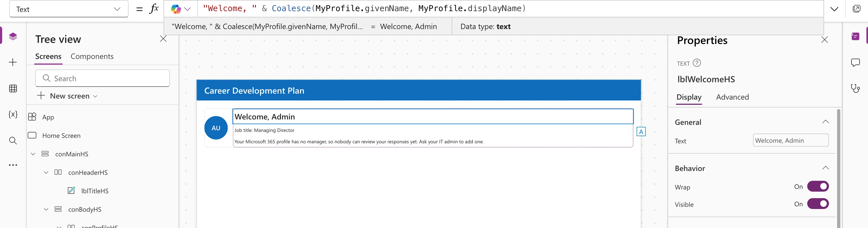868x228 pixels.
Task: Open the New screen dropdown
Action: 67,96
